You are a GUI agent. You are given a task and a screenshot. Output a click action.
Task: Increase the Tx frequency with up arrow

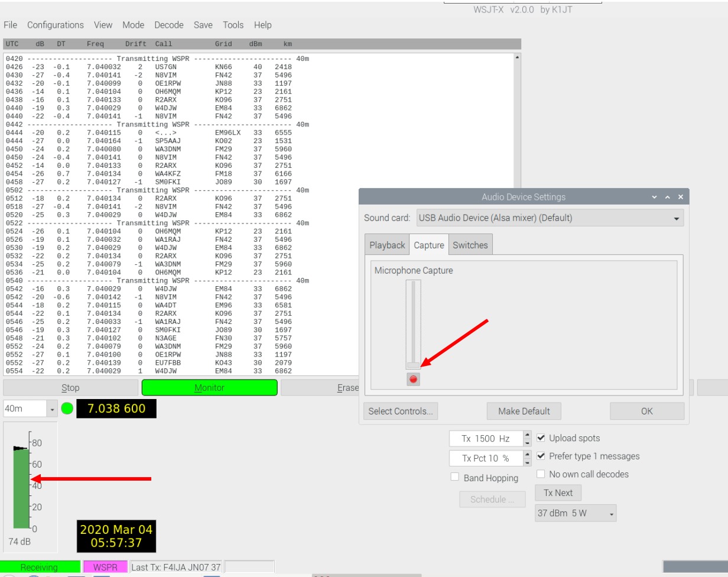point(527,435)
